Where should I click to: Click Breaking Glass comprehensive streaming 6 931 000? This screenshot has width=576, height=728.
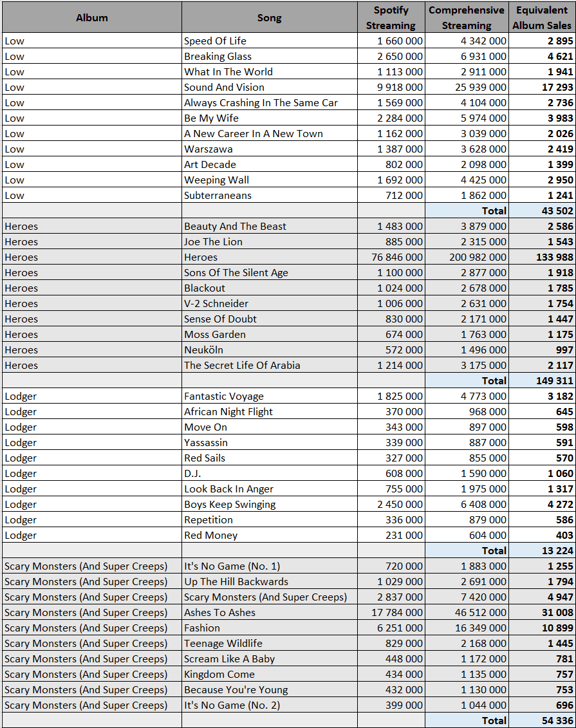coord(467,56)
